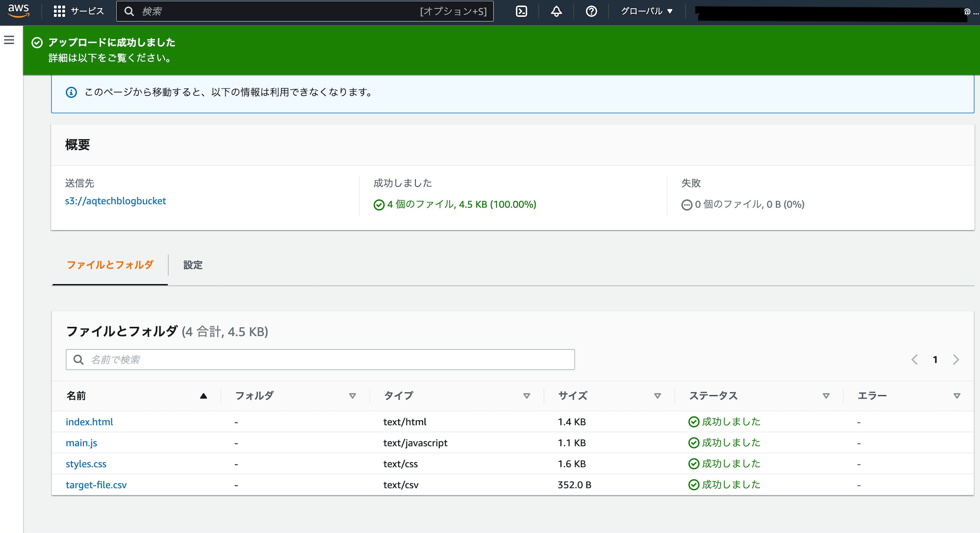Click the text/html type cell

[405, 422]
